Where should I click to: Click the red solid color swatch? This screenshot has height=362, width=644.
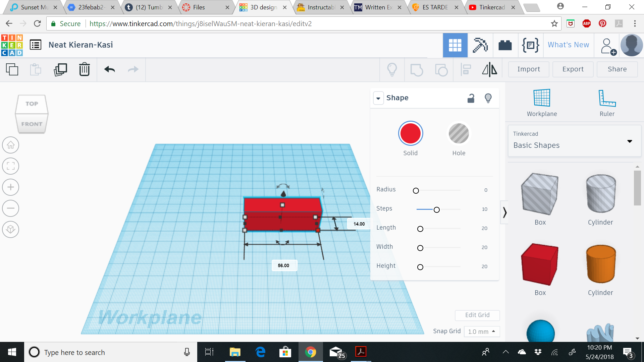[x=411, y=133]
